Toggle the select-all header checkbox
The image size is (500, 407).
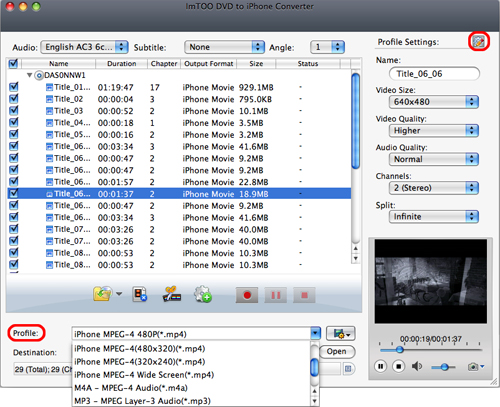tap(13, 63)
